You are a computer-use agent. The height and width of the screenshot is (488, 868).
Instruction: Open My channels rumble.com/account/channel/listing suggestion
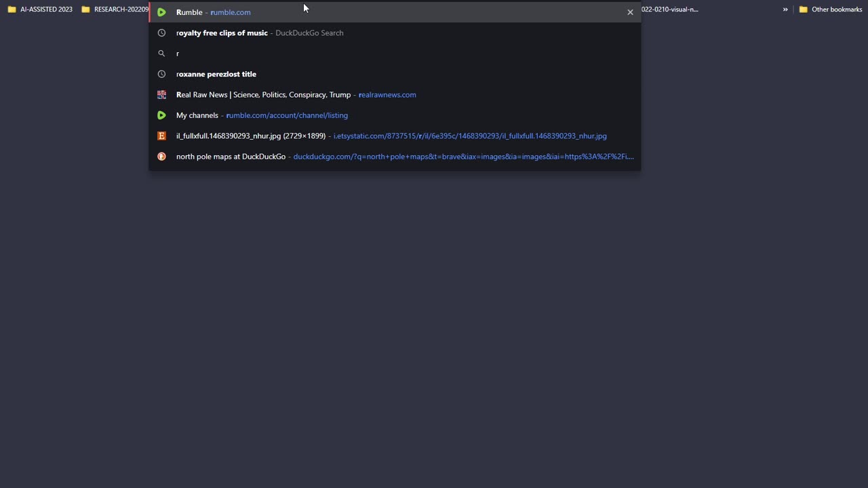click(395, 115)
